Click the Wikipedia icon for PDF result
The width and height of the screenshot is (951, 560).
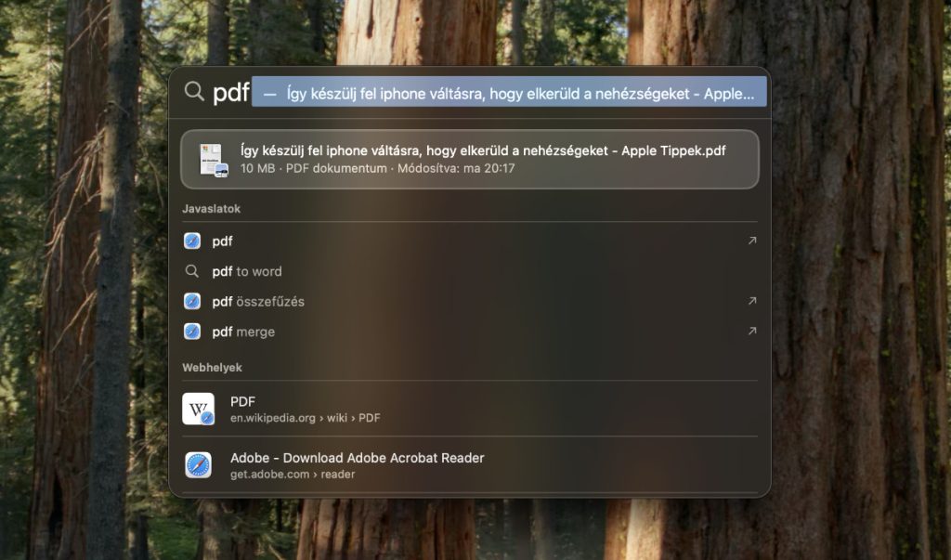(199, 409)
